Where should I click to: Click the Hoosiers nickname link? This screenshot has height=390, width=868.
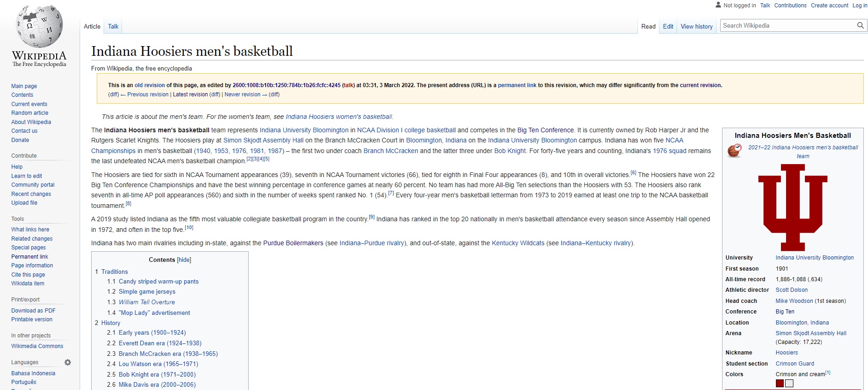point(787,353)
